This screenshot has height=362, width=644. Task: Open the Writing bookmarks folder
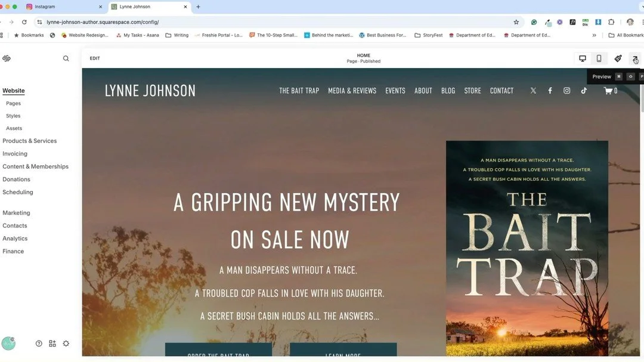[177, 35]
